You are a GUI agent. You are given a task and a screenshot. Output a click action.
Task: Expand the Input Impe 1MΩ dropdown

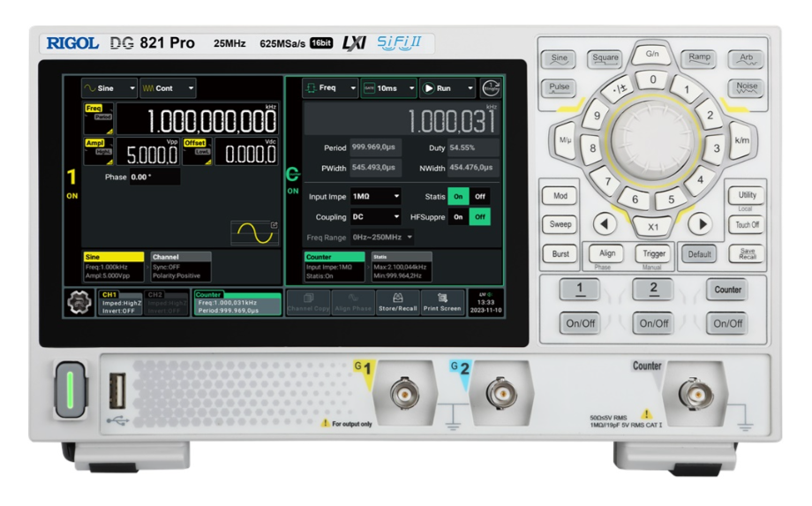(x=375, y=196)
